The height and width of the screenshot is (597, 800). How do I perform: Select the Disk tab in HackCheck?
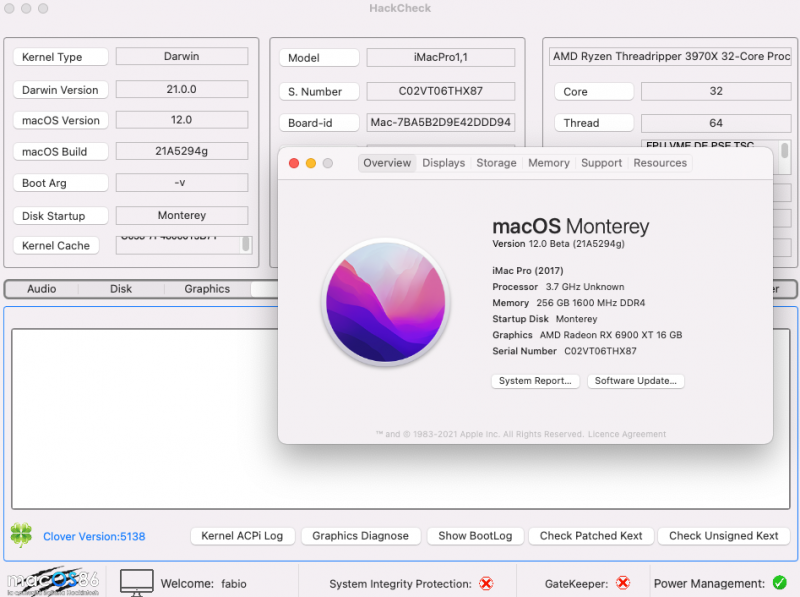tap(121, 289)
